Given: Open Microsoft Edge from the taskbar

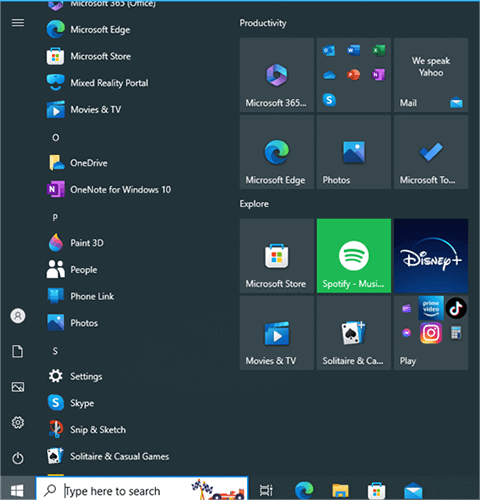Looking at the screenshot, I should 304,490.
